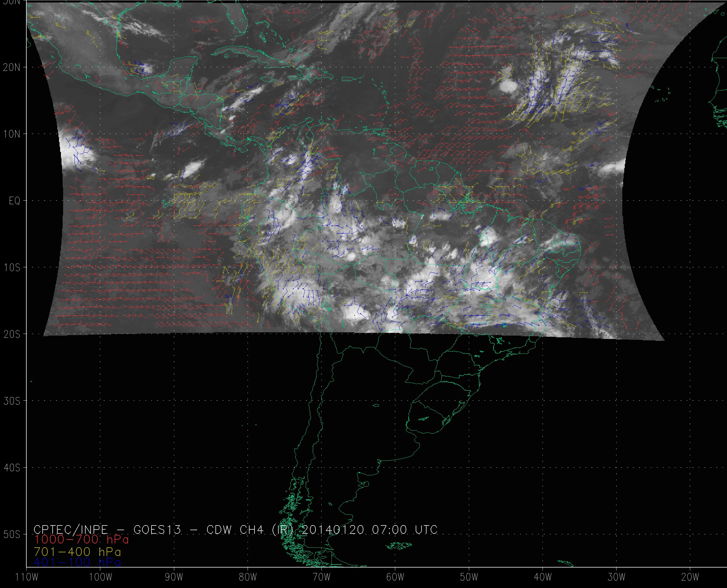This screenshot has height=588, width=727.
Task: Click the 40W longitude axis label
Action: [x=543, y=577]
